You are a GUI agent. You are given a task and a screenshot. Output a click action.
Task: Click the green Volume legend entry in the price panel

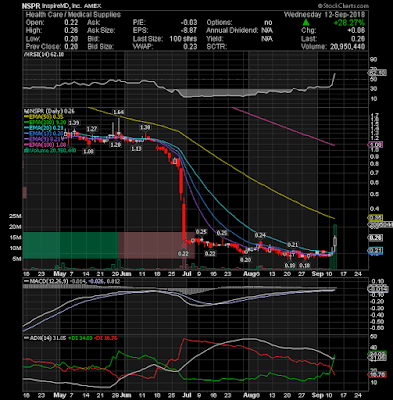(50, 151)
